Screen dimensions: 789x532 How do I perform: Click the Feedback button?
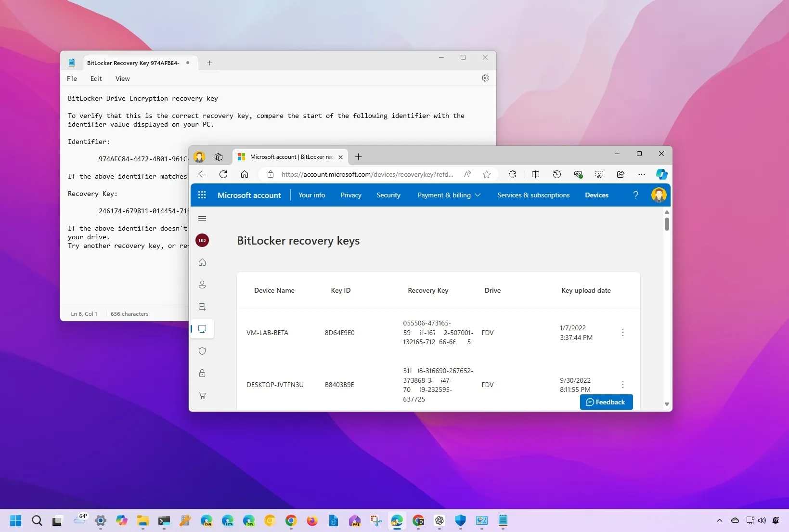click(606, 402)
